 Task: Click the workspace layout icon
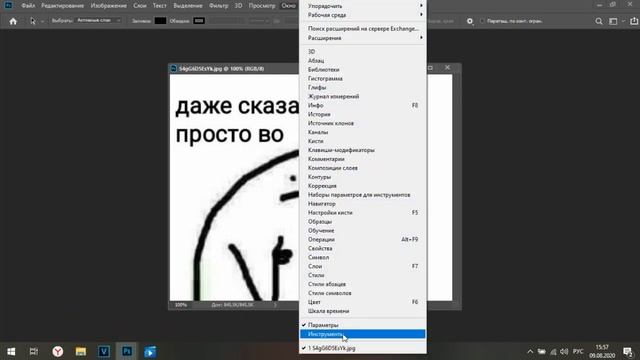(x=613, y=21)
